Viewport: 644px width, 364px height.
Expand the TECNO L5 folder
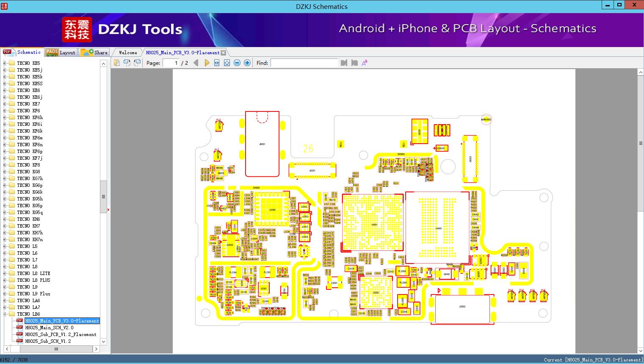tap(5, 246)
